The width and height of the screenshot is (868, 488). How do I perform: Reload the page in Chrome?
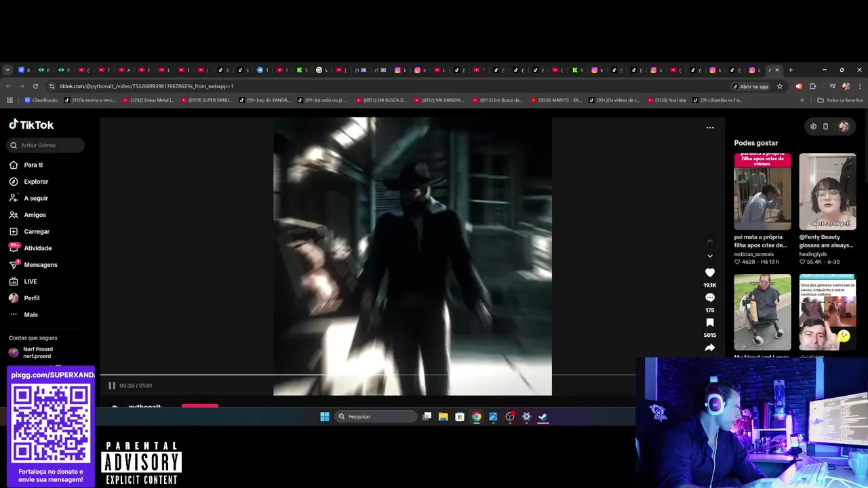click(35, 86)
